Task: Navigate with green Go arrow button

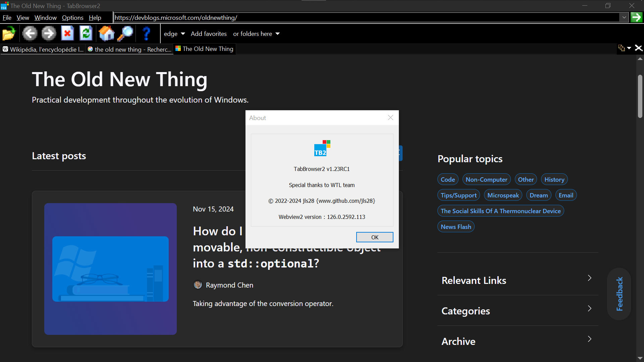Action: 636,17
